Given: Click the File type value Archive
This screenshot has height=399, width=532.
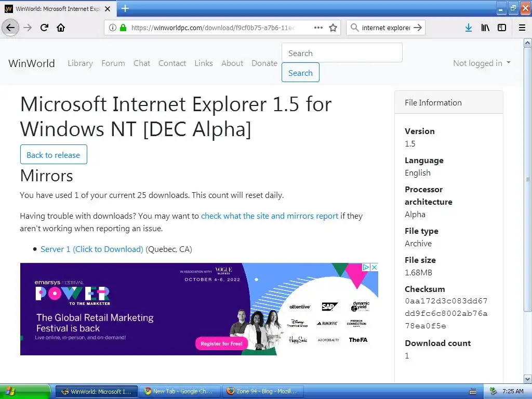Looking at the screenshot, I should [418, 244].
